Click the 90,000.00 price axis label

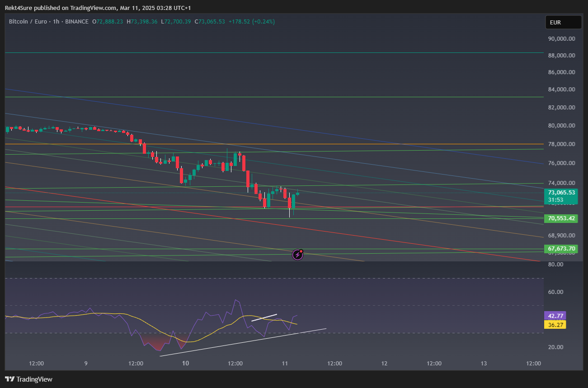click(561, 39)
